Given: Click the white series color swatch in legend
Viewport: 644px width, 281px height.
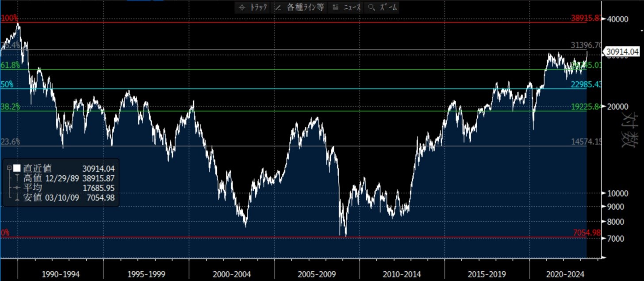Looking at the screenshot, I should pos(17,168).
